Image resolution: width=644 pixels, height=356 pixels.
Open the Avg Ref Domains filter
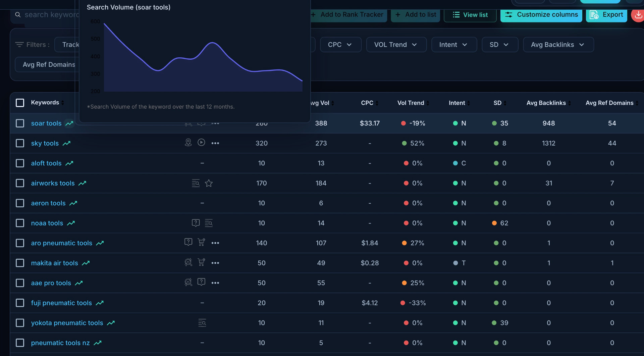[47, 64]
